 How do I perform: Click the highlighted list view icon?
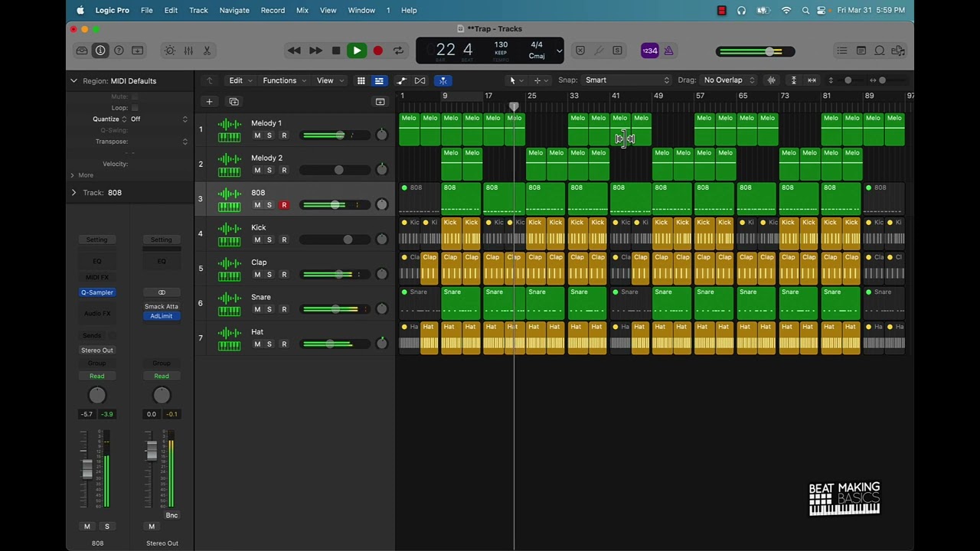[379, 80]
